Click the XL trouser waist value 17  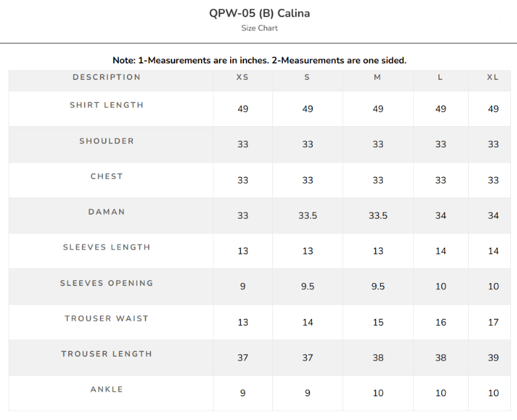point(493,322)
